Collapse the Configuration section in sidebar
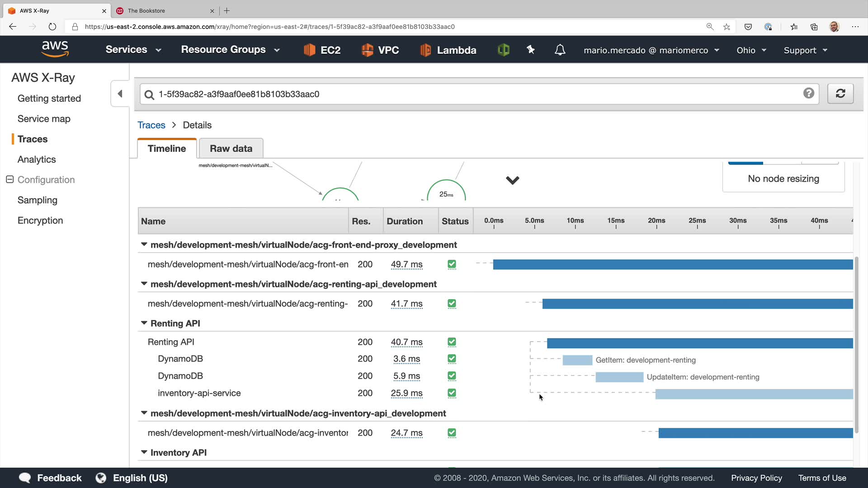This screenshot has height=488, width=868. pyautogui.click(x=9, y=179)
